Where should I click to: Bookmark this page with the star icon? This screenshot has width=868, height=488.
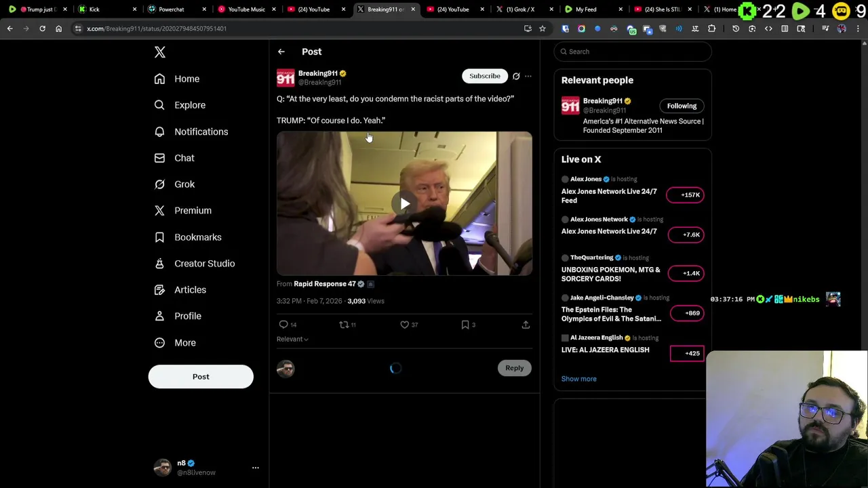click(542, 28)
